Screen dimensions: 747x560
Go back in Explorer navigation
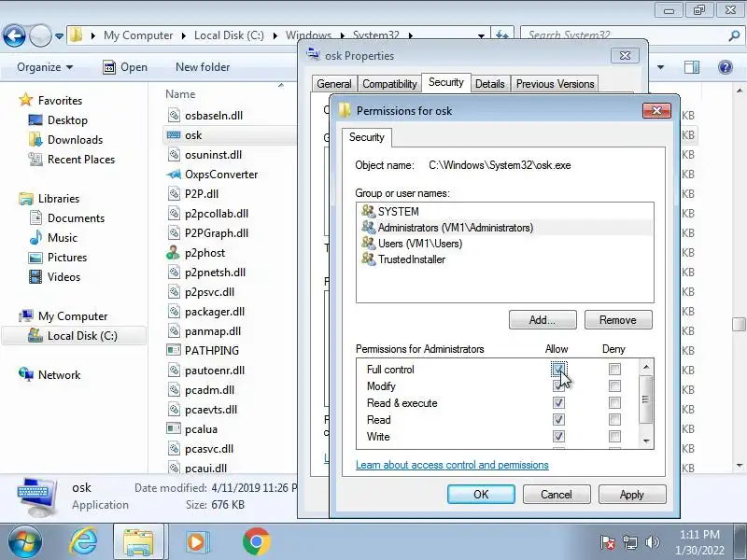coord(14,35)
